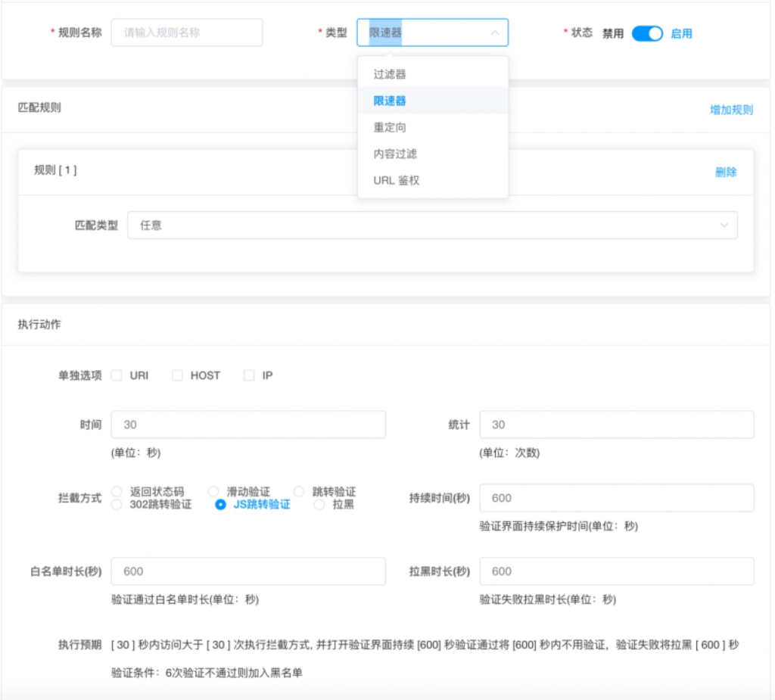This screenshot has height=700, width=775.
Task: Check the HOST checkbox
Action: (177, 375)
